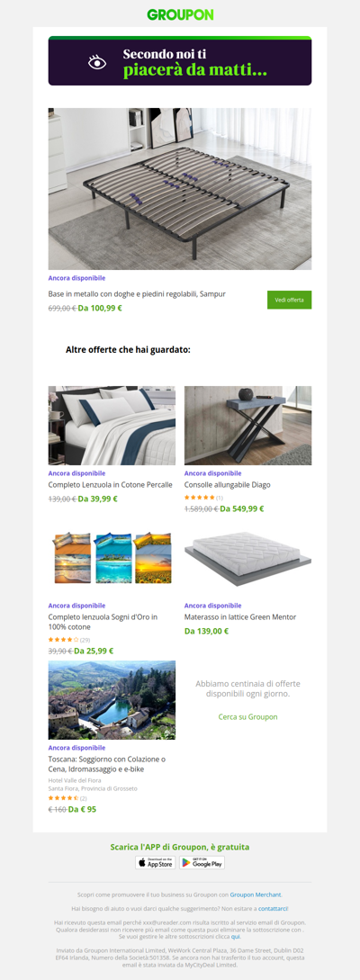The width and height of the screenshot is (360, 980).
Task: Click 'qui' to manage subscriptions
Action: point(236,936)
